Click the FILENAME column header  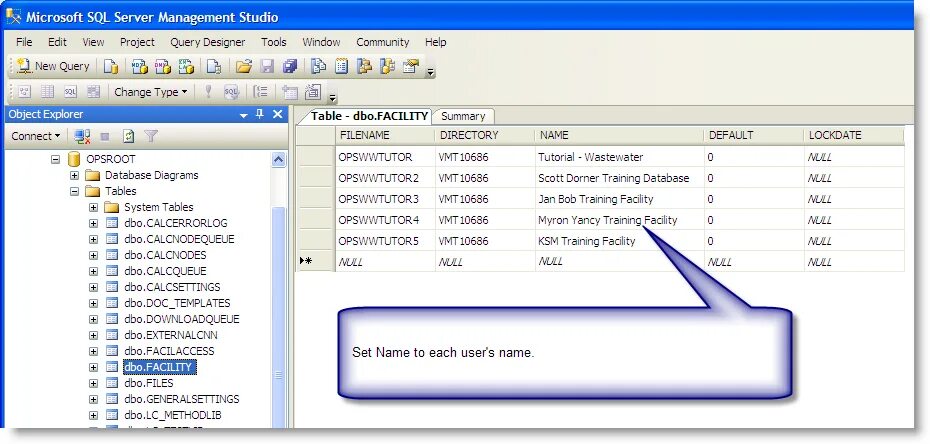[386, 136]
